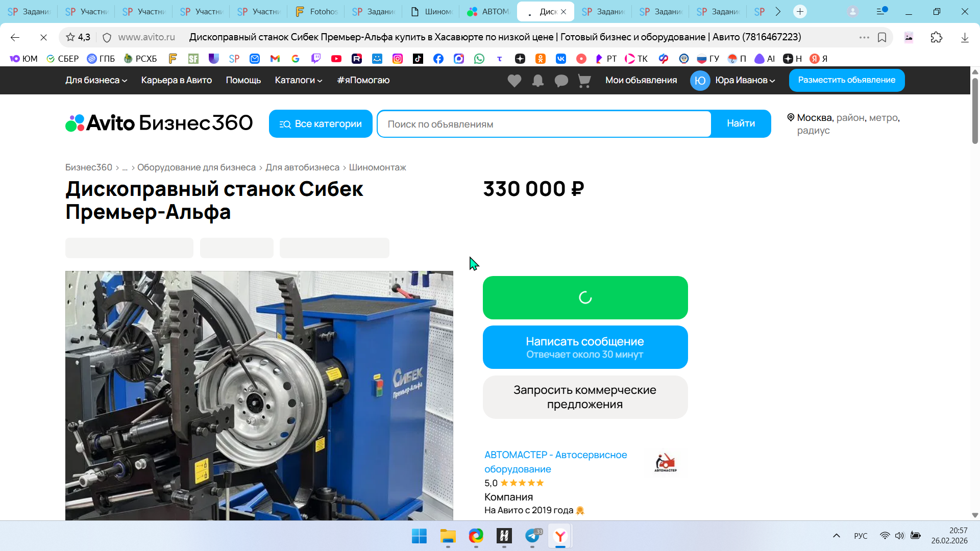Open the Помощь menu item

click(243, 80)
